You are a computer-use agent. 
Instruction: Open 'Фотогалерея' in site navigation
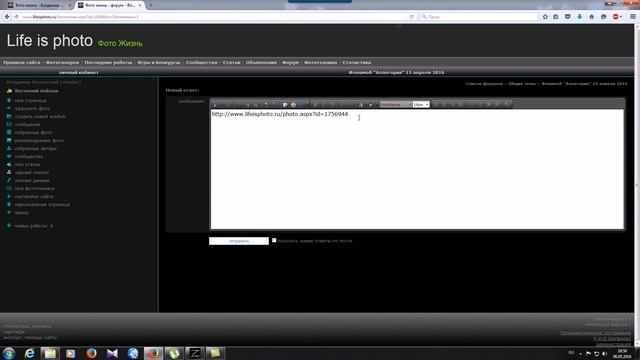(62, 62)
